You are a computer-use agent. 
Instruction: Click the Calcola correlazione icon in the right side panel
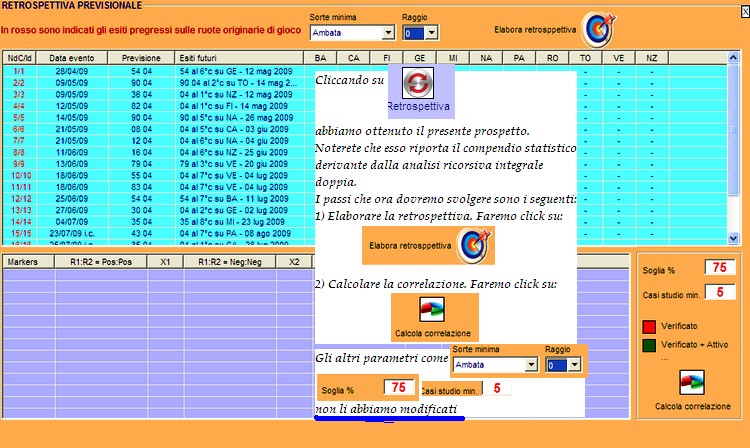pos(692,382)
